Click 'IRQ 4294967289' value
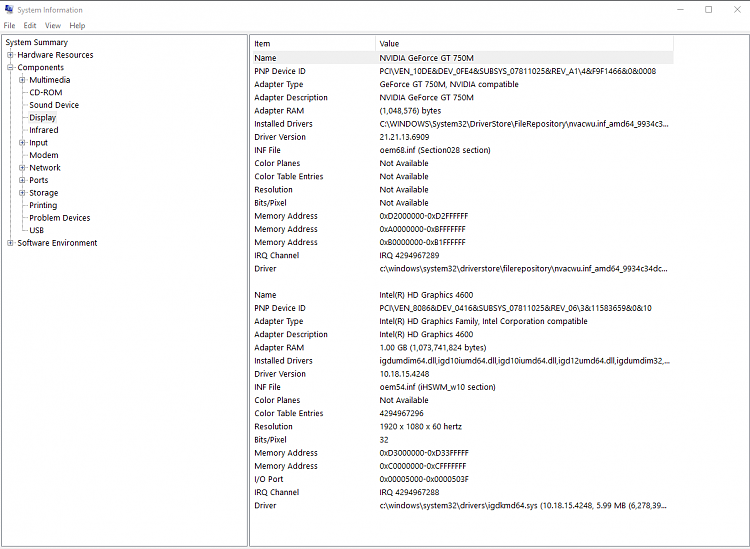The image size is (750, 549). click(x=409, y=255)
